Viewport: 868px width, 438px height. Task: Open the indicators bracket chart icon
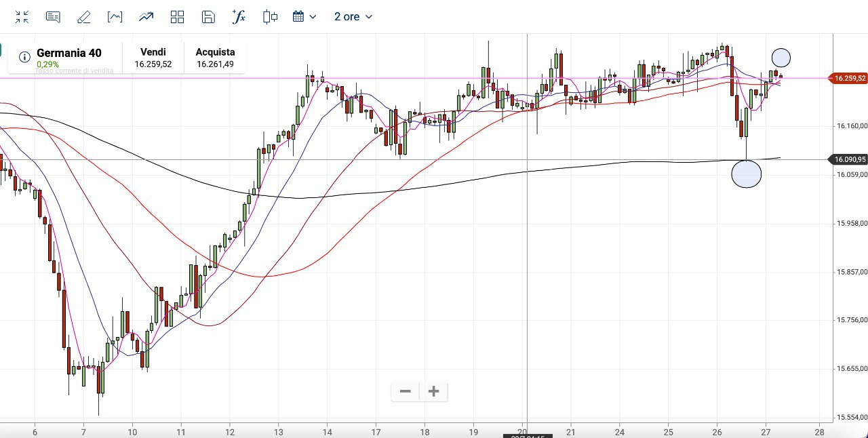point(115,17)
